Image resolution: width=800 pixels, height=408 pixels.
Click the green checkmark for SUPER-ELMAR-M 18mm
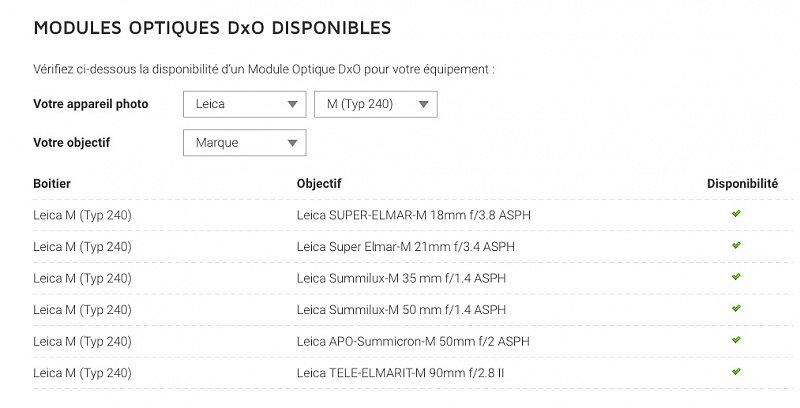(736, 214)
